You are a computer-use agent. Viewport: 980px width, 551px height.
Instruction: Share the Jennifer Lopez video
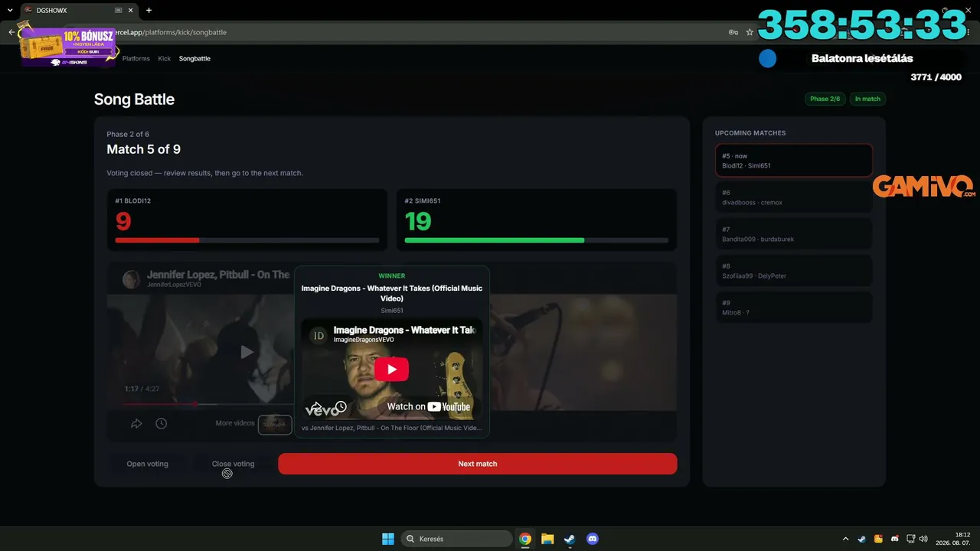(x=136, y=423)
